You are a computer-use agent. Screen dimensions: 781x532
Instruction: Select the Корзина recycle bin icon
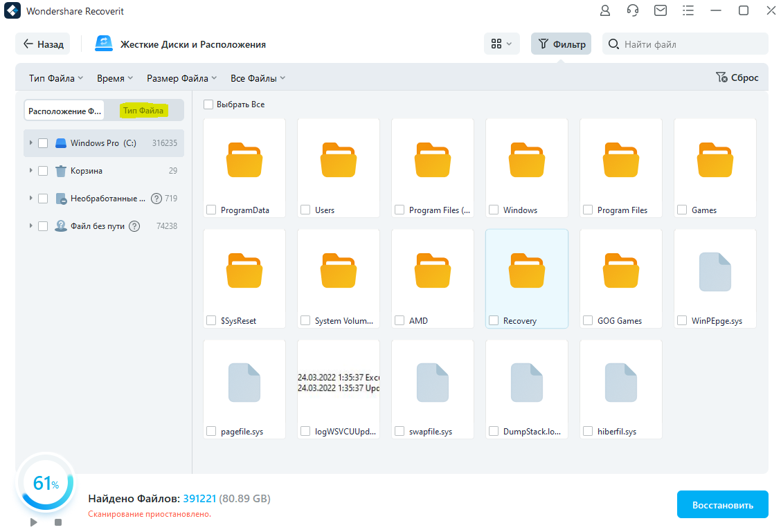61,171
